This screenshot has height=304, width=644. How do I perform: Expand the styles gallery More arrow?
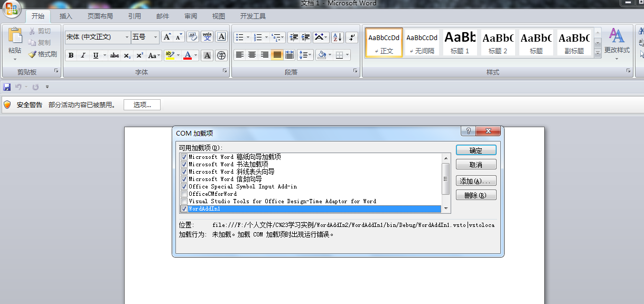[x=598, y=53]
